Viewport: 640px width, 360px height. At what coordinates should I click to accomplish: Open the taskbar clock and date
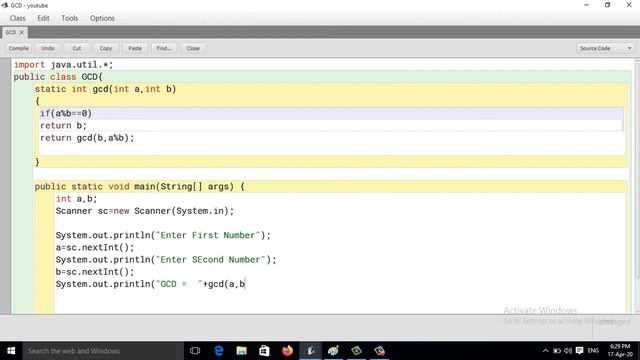(x=620, y=351)
